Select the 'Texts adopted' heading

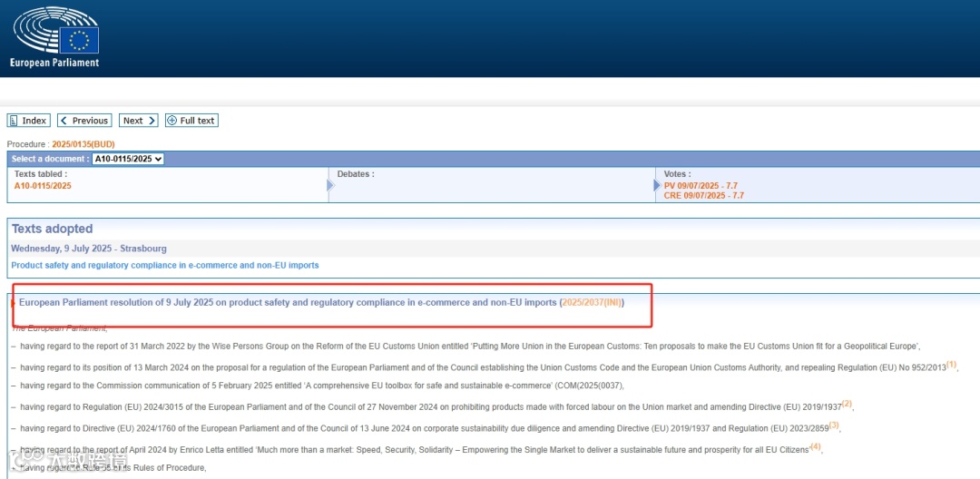coord(52,229)
